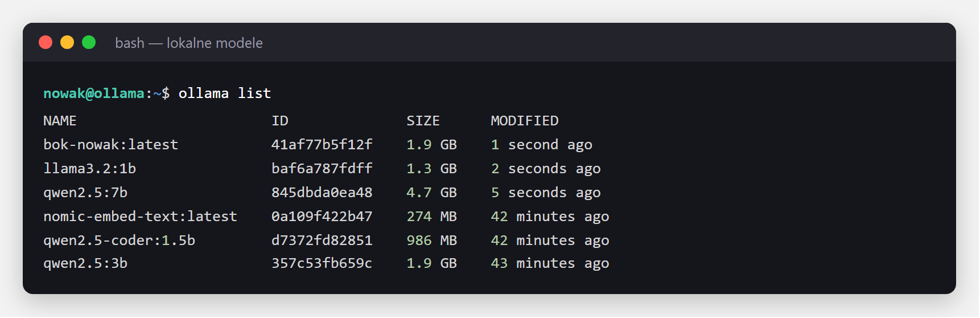Click the SIZE column header
The image size is (980, 318).
pyautogui.click(x=423, y=121)
